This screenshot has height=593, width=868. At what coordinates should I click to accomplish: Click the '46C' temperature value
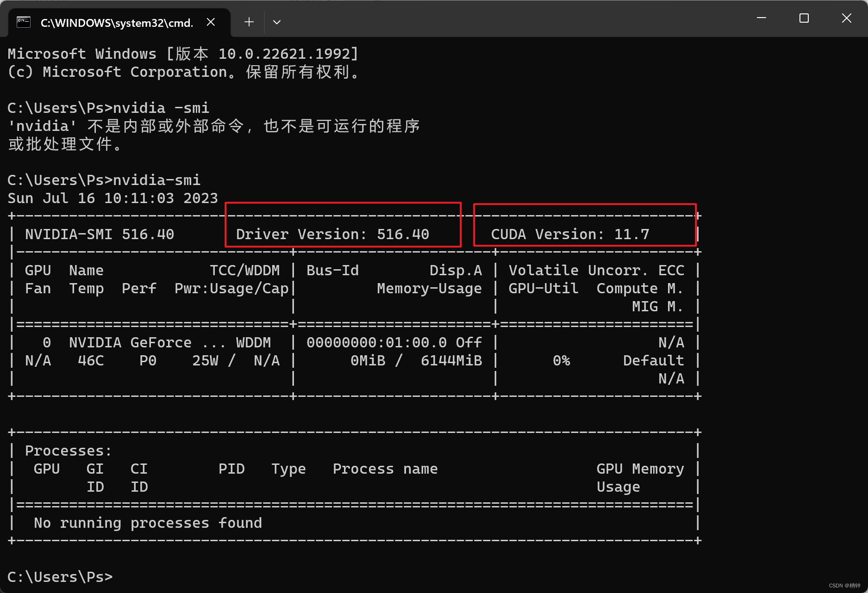coord(91,361)
